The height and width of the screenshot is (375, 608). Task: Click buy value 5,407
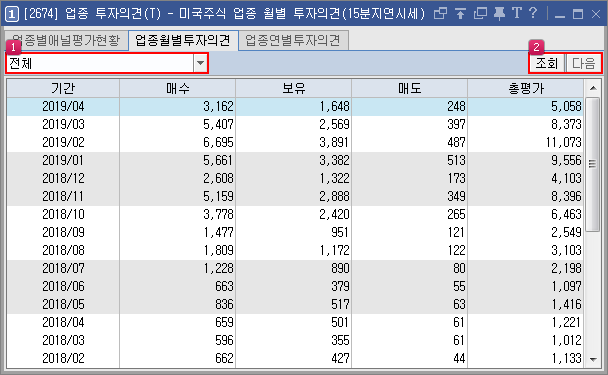[218, 124]
